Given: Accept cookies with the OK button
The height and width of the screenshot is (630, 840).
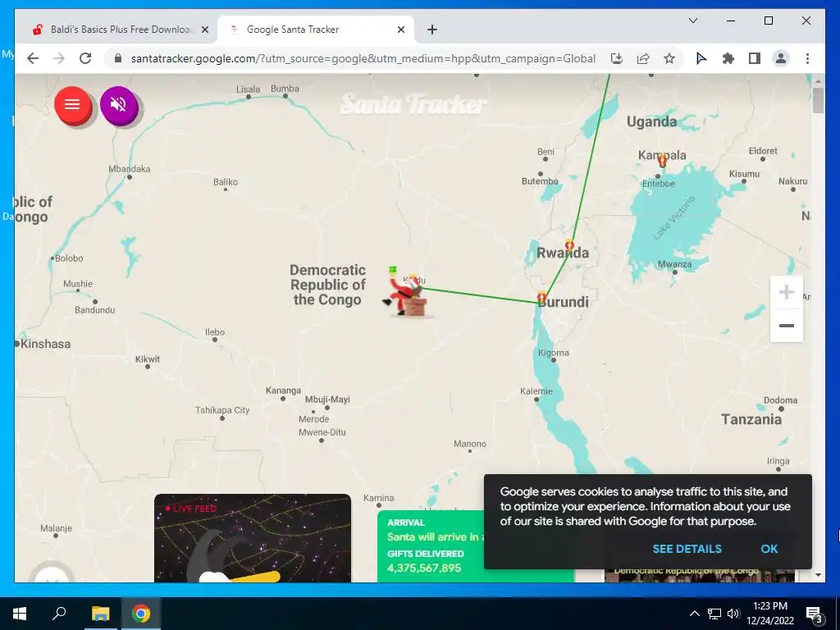Looking at the screenshot, I should [769, 549].
